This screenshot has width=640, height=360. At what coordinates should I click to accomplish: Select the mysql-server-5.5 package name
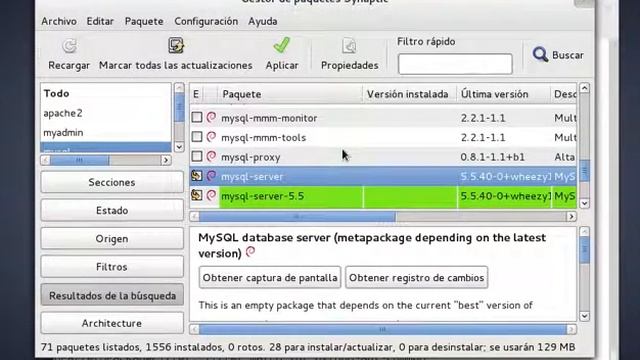(262, 196)
